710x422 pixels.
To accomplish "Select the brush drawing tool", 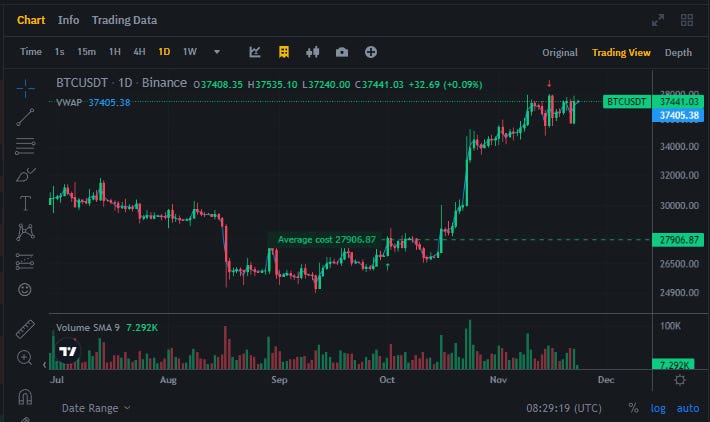I will coord(25,175).
